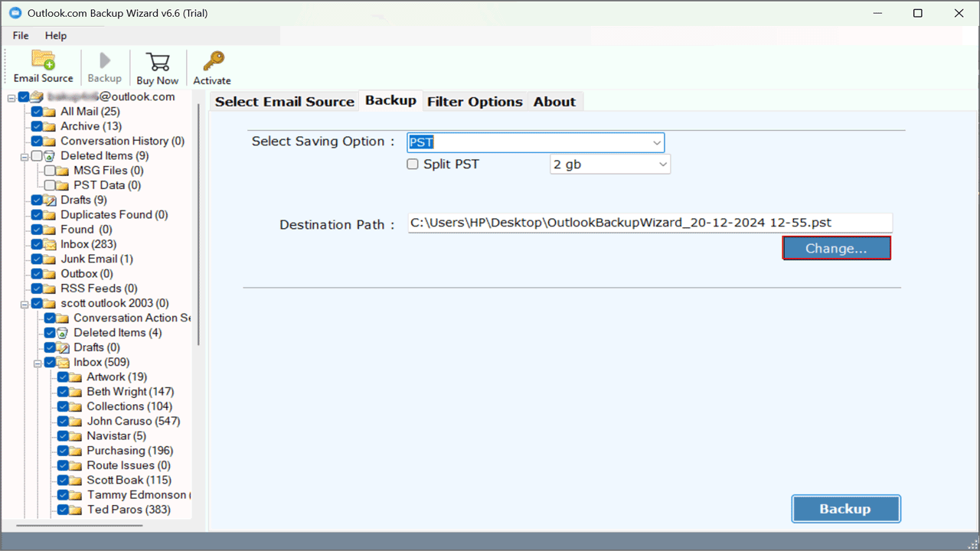Enable the Split PST checkbox
The image size is (980, 551).
[x=413, y=164]
